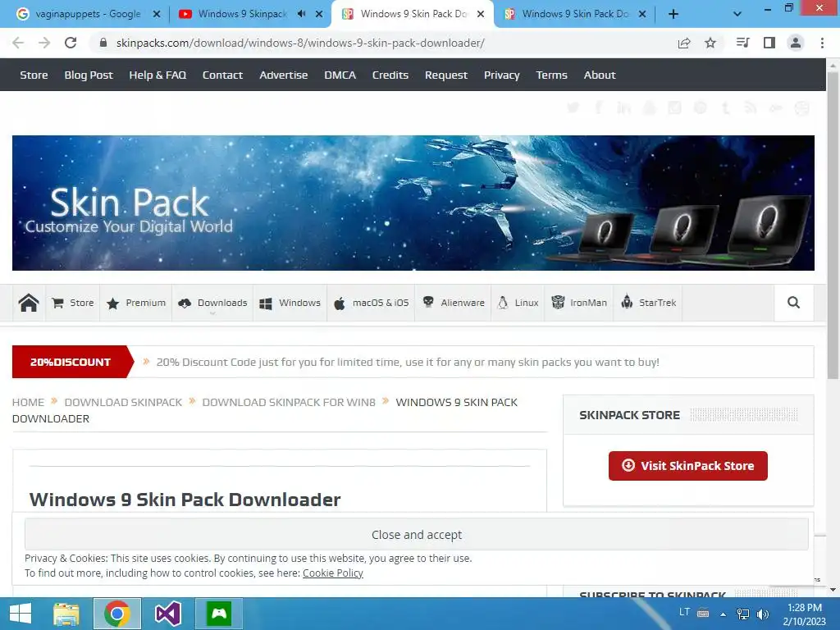
Task: Open the Linux navigation item
Action: click(518, 303)
